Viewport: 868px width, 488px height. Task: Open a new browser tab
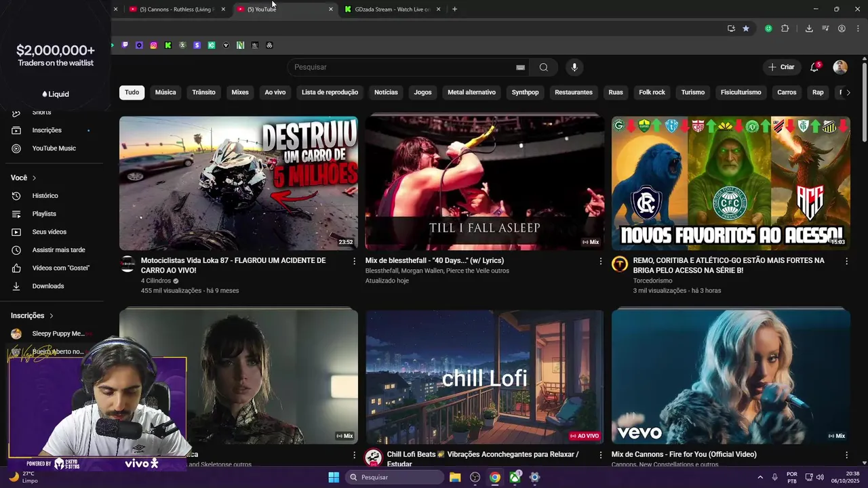[454, 9]
